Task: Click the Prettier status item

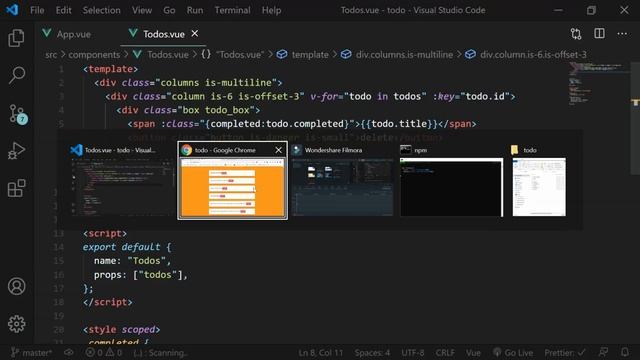Action: pyautogui.click(x=565, y=353)
